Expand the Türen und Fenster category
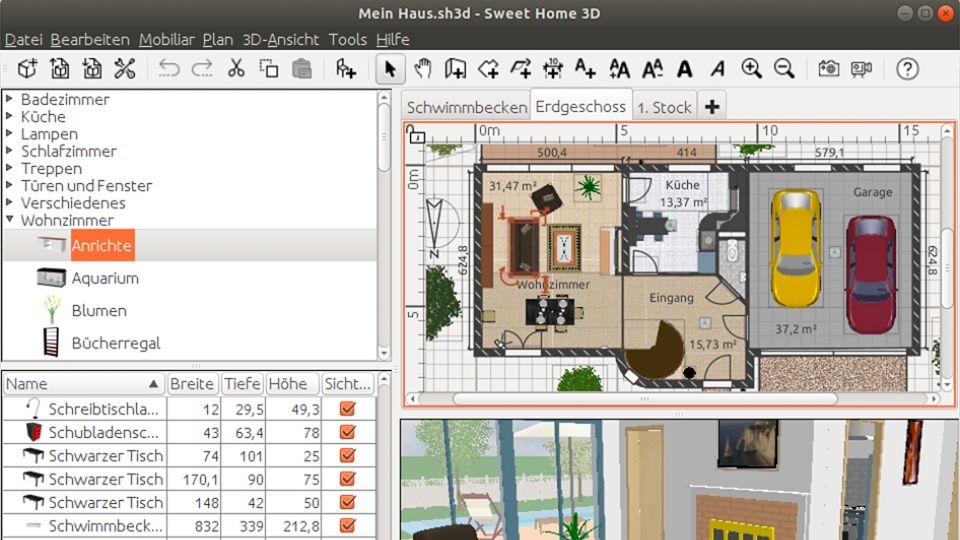The image size is (960, 540). [9, 184]
